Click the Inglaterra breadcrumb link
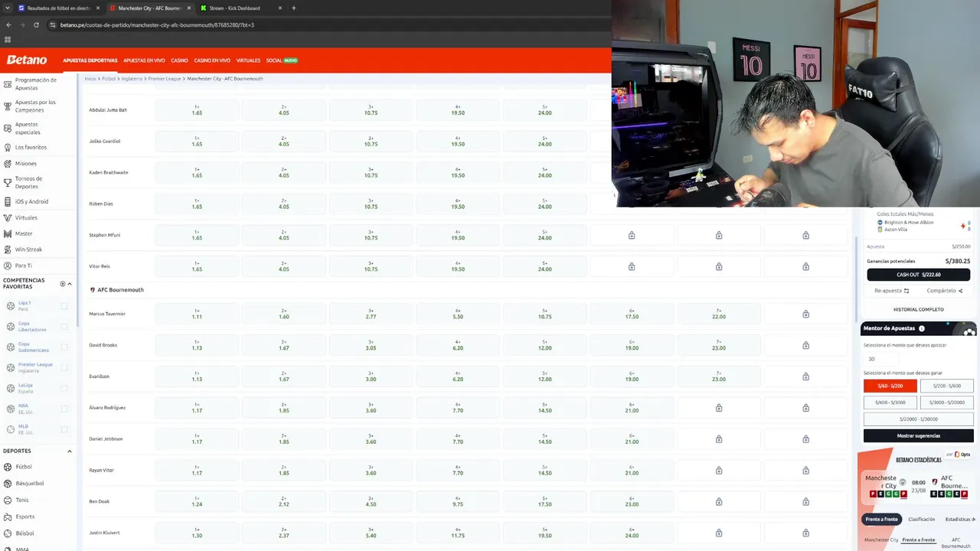This screenshot has width=980, height=551. 132,79
